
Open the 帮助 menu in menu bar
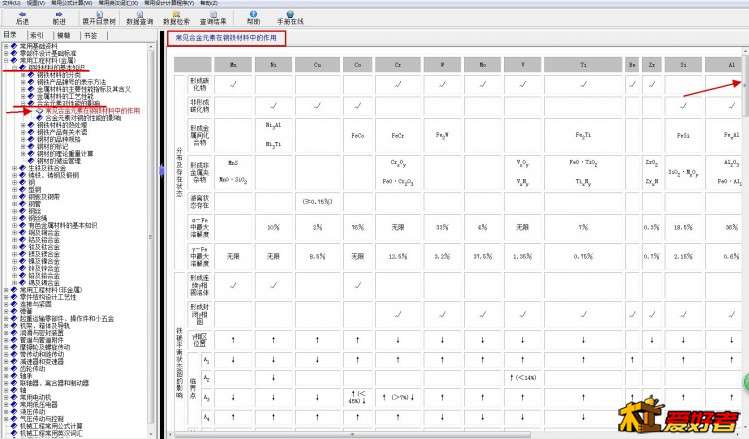click(x=209, y=3)
